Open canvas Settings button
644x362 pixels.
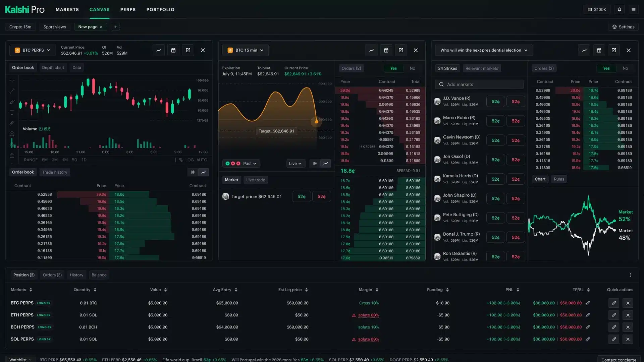tap(623, 27)
